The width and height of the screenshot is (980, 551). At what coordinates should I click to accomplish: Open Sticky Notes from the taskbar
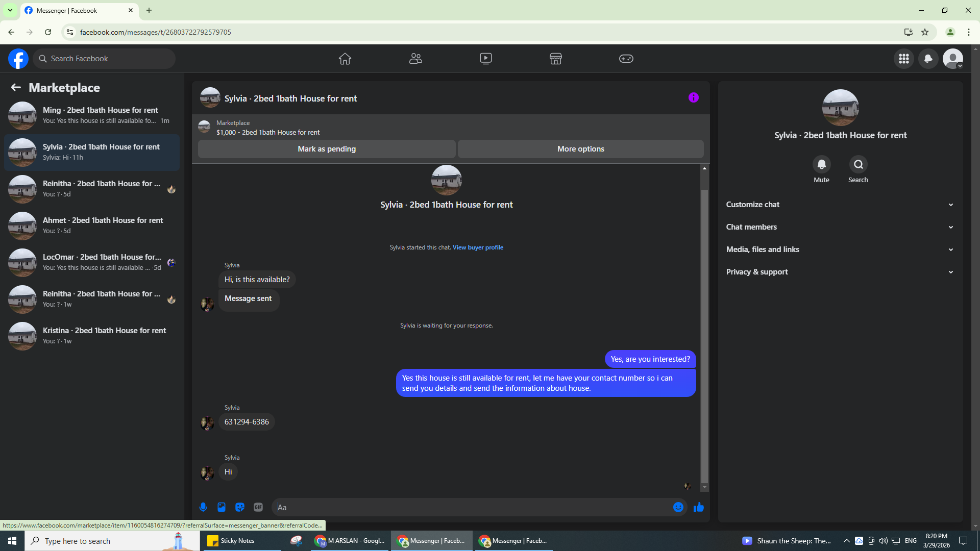(243, 541)
